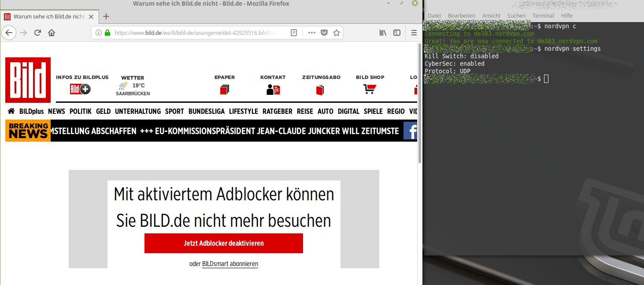Open REGIO section
The width and height of the screenshot is (644, 285).
coord(396,111)
